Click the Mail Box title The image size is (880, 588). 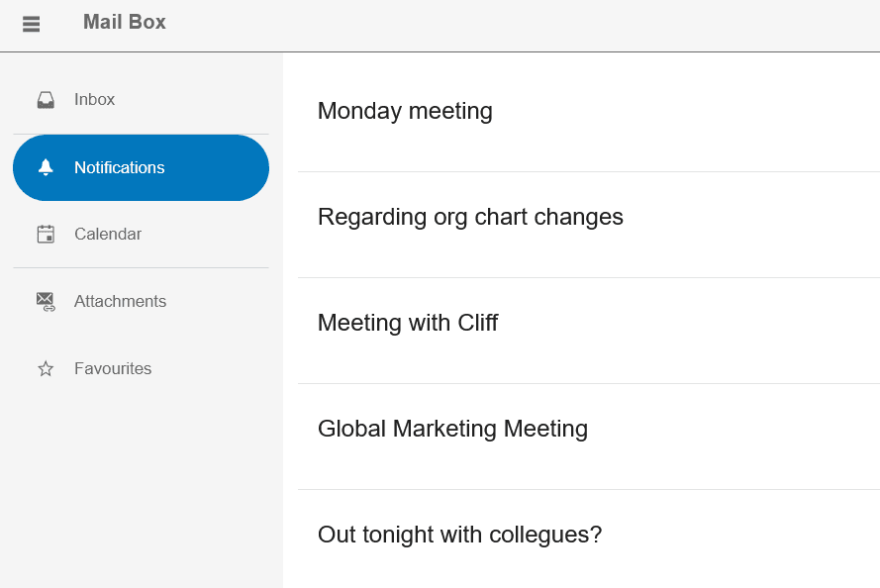coord(125,22)
